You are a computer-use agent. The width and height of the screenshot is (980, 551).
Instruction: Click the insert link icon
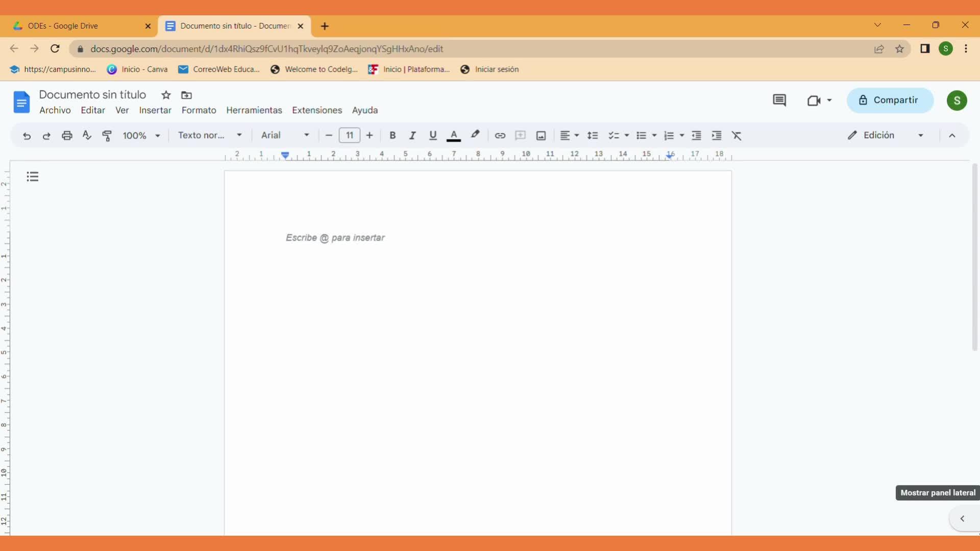pos(500,136)
